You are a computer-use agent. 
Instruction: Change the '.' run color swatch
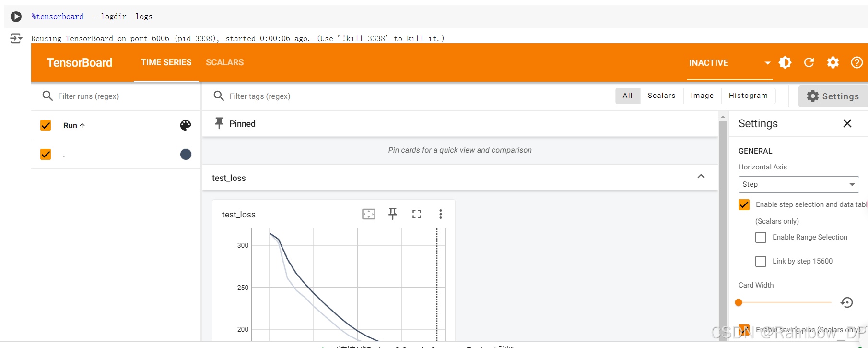click(x=186, y=154)
